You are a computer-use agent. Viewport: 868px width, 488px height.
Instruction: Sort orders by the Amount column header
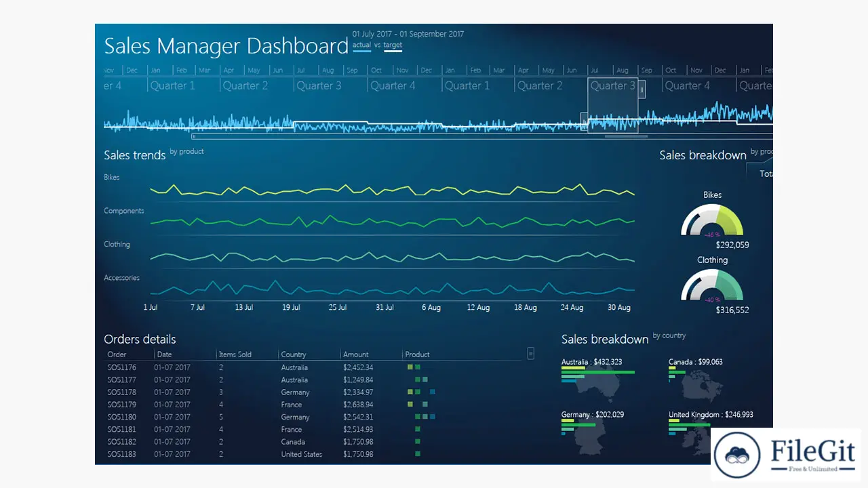[x=356, y=354]
